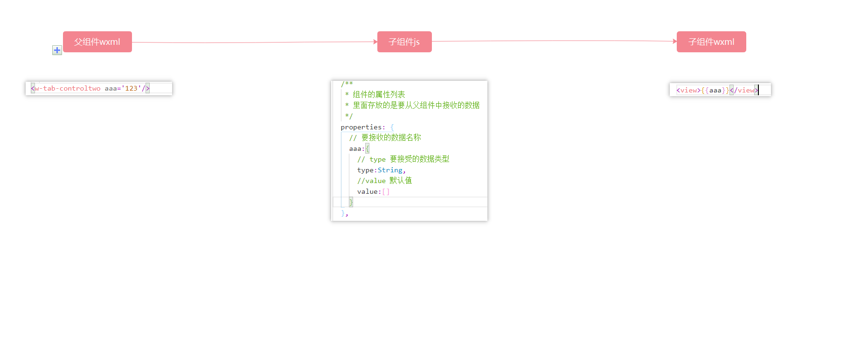The image size is (868, 360).
Task: Open the w-tab-controltwo code snippet image
Action: coord(99,88)
